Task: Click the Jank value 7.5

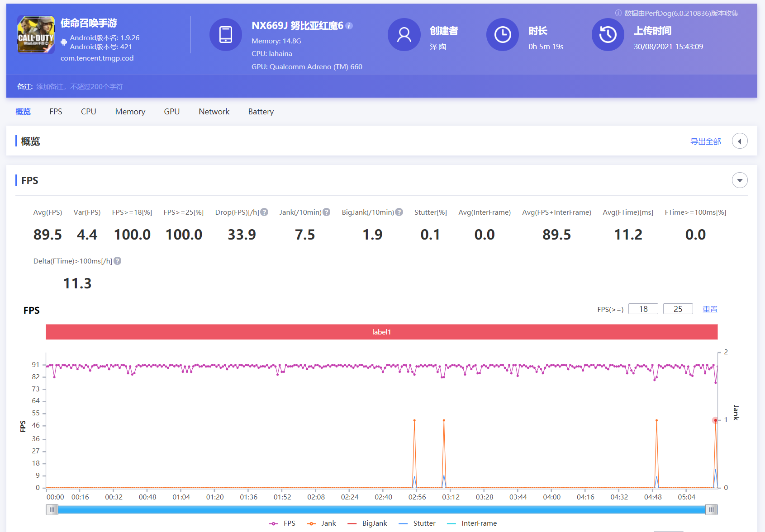Action: [305, 235]
